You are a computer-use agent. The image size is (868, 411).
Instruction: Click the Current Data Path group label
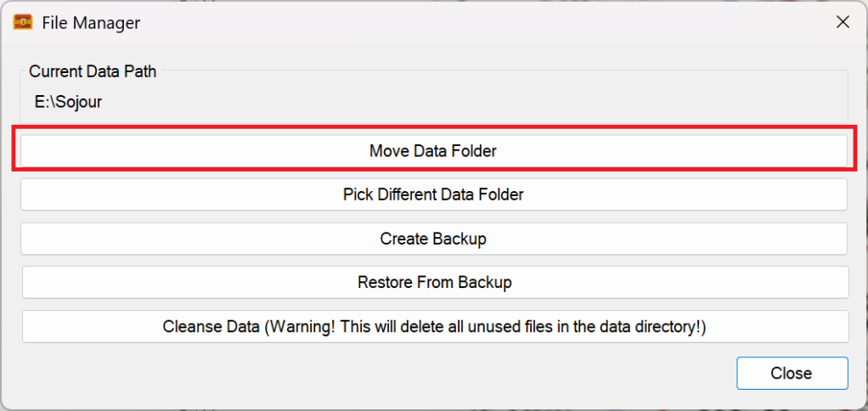pos(93,71)
